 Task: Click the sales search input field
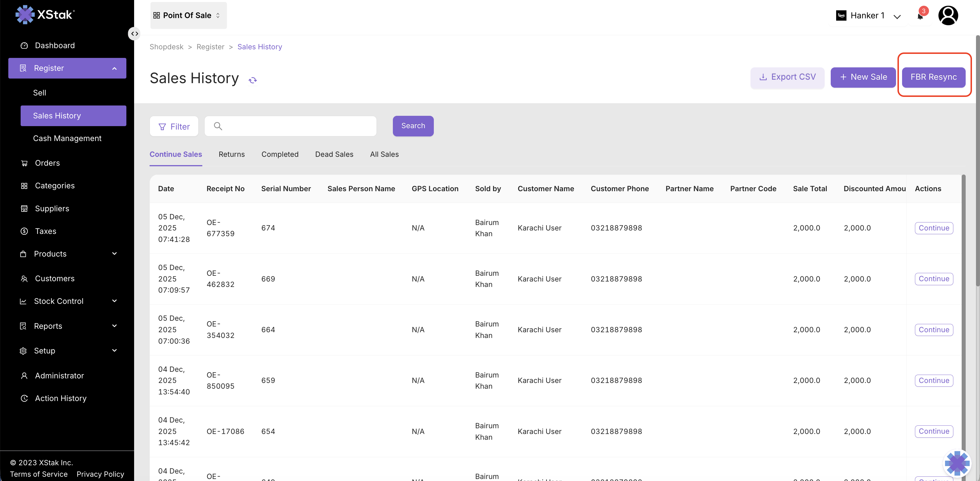click(x=297, y=126)
